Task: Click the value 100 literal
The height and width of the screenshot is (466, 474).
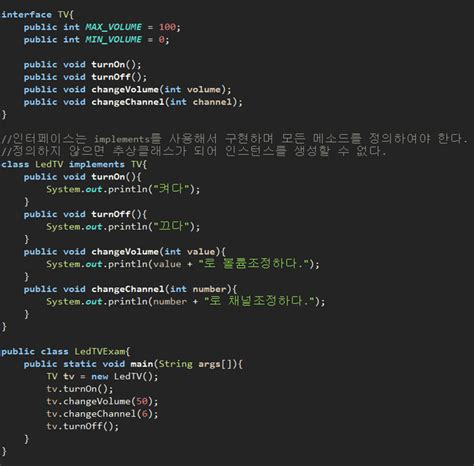Action: tap(167, 27)
